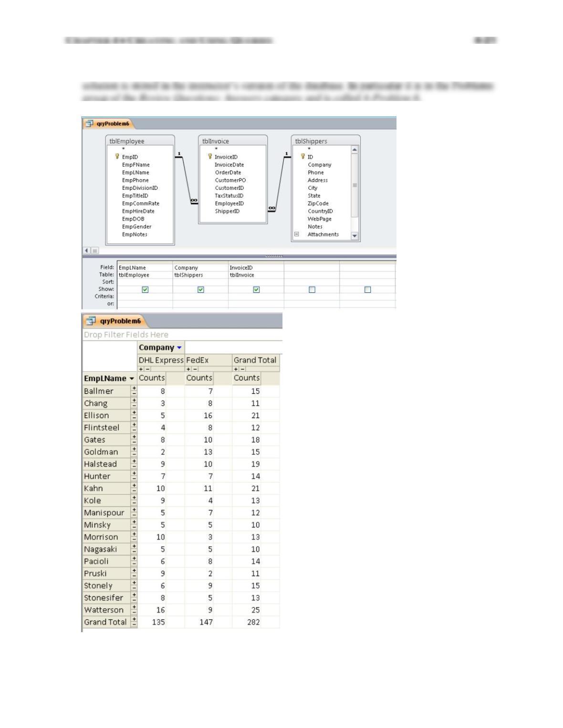Screen dimensions: 563x728
Task: Expand details for Halstead row
Action: 134,461
